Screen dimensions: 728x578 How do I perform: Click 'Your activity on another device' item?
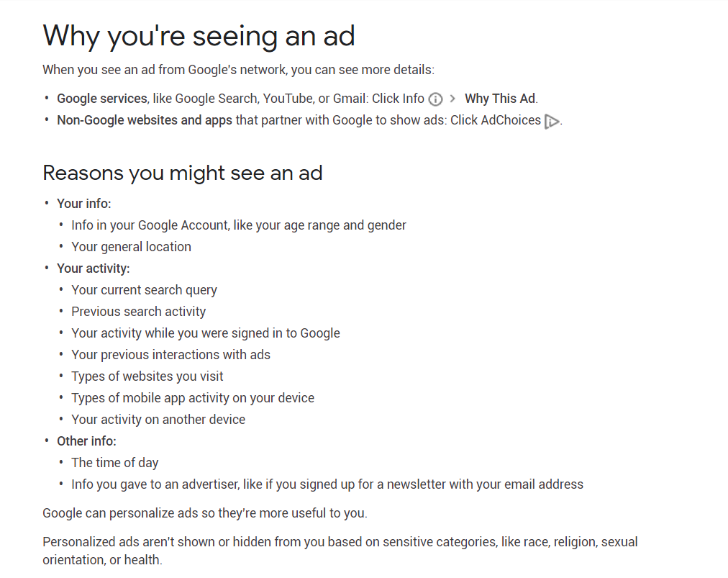point(158,420)
